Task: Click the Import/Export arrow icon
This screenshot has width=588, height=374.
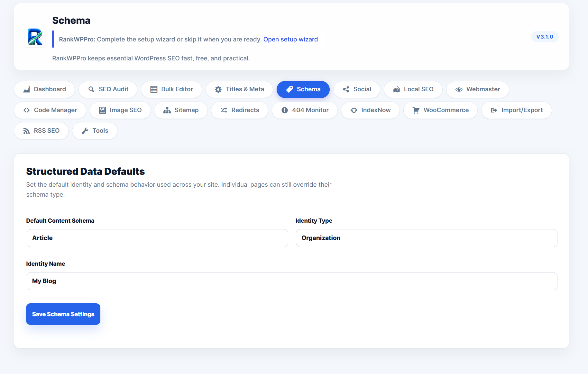Action: [494, 110]
